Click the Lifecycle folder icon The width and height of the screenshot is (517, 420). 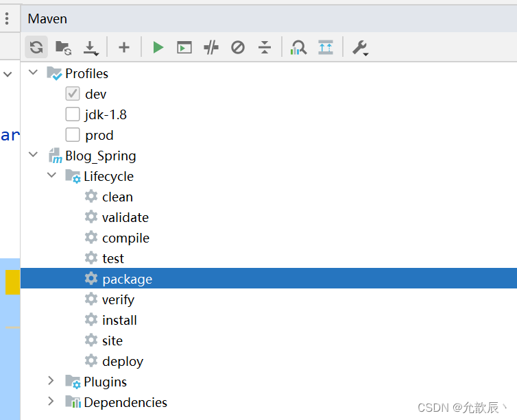tap(73, 176)
